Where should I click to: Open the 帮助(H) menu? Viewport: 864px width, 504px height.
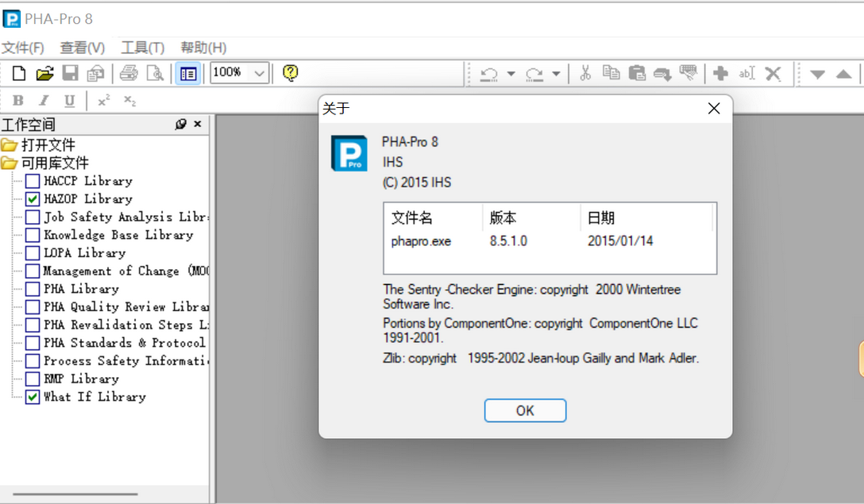[x=203, y=48]
